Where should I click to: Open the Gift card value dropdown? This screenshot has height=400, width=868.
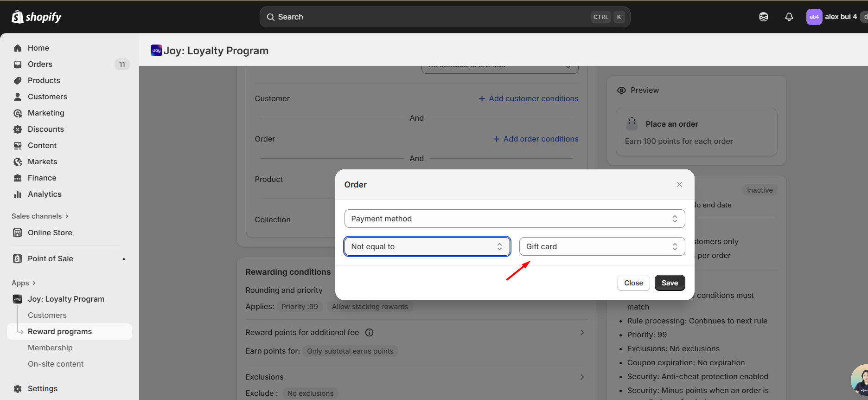pos(601,246)
